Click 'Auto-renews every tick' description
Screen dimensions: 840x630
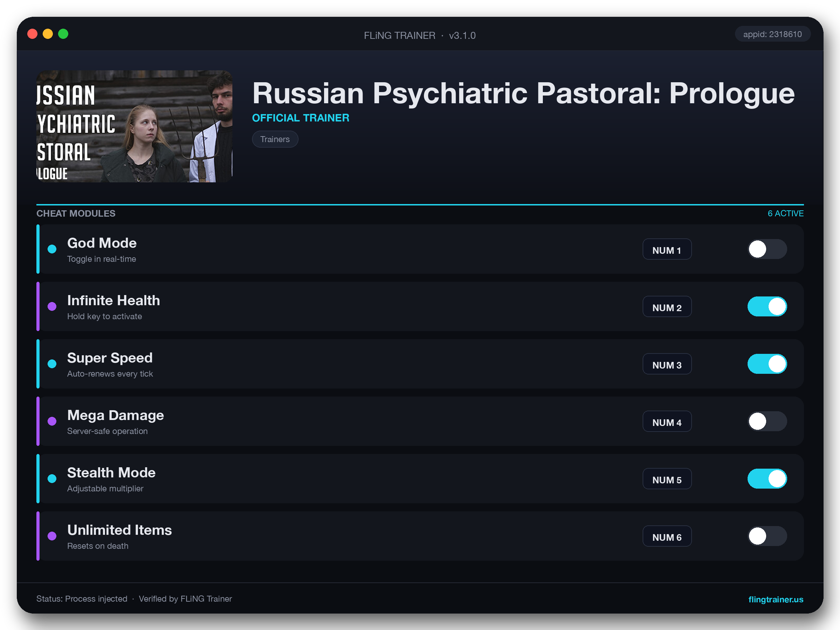(110, 374)
